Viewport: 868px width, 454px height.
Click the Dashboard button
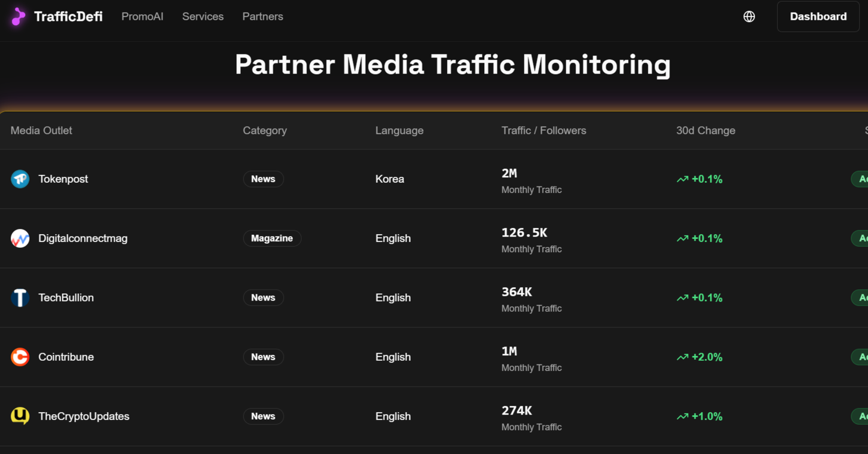coord(818,16)
